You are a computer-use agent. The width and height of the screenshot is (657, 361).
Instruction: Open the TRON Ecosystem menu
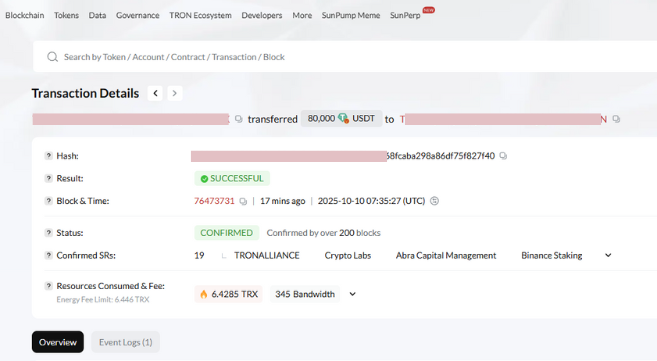point(200,15)
